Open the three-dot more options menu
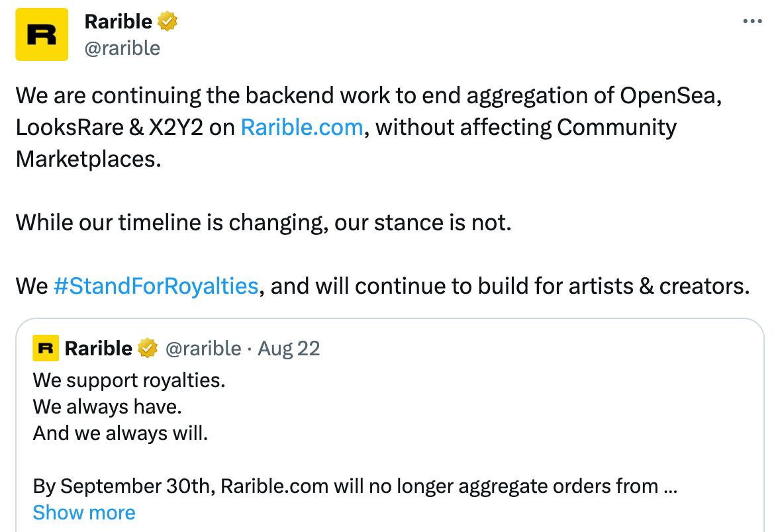 pos(753,21)
